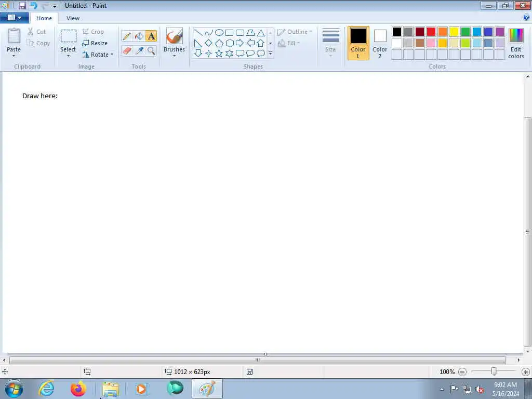Activate Color 2 selector
Viewport: 532px width, 399px height.
(x=380, y=43)
